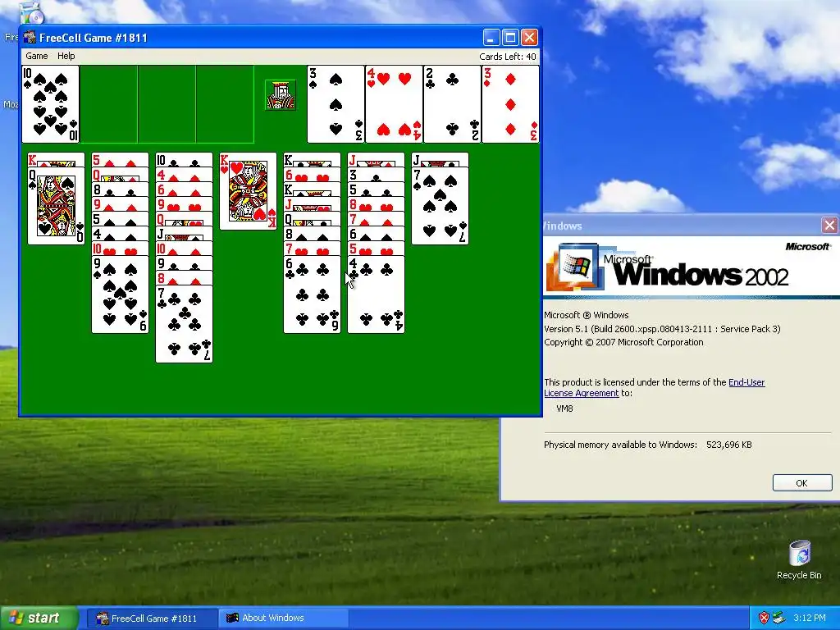Screen dimensions: 840x630
Task: Click OK in About Windows dialog
Action: [802, 482]
